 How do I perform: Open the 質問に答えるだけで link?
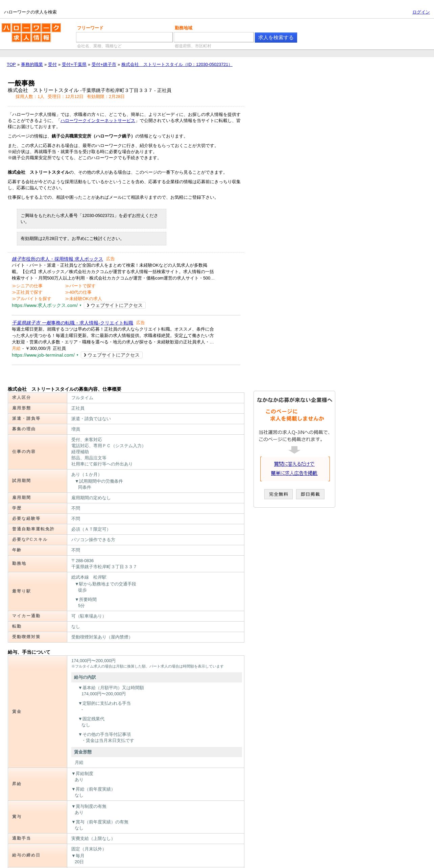pyautogui.click(x=294, y=464)
